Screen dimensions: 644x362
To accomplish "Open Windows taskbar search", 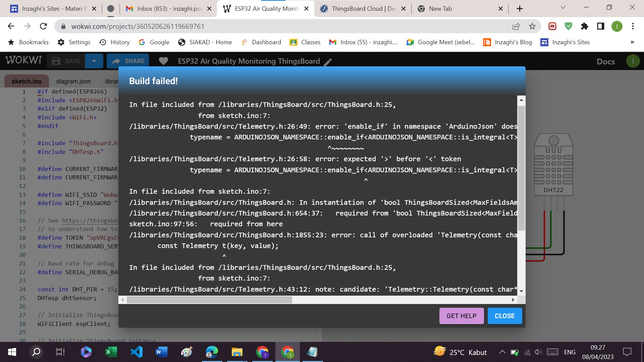I will [36, 352].
